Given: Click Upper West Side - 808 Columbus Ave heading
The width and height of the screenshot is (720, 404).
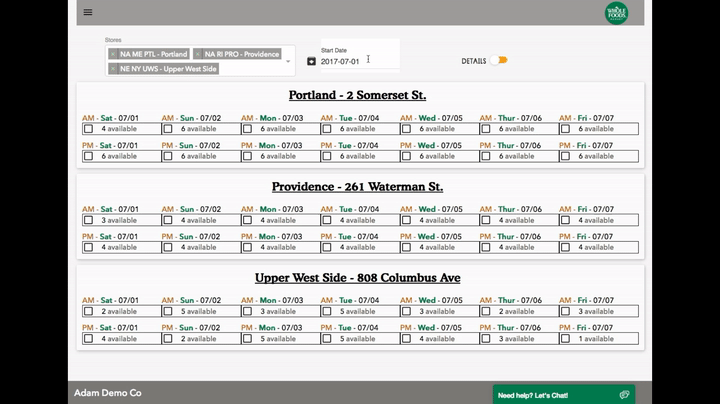Looking at the screenshot, I should coord(357,277).
